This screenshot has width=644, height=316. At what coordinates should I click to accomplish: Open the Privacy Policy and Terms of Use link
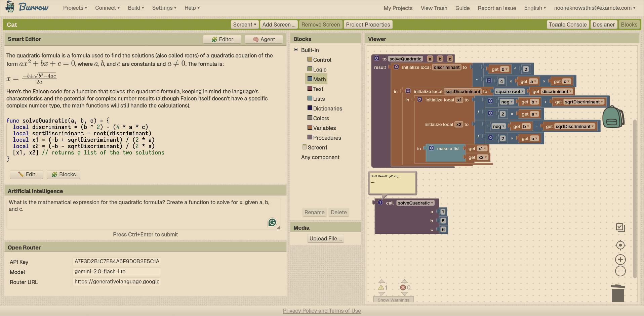coord(322,311)
